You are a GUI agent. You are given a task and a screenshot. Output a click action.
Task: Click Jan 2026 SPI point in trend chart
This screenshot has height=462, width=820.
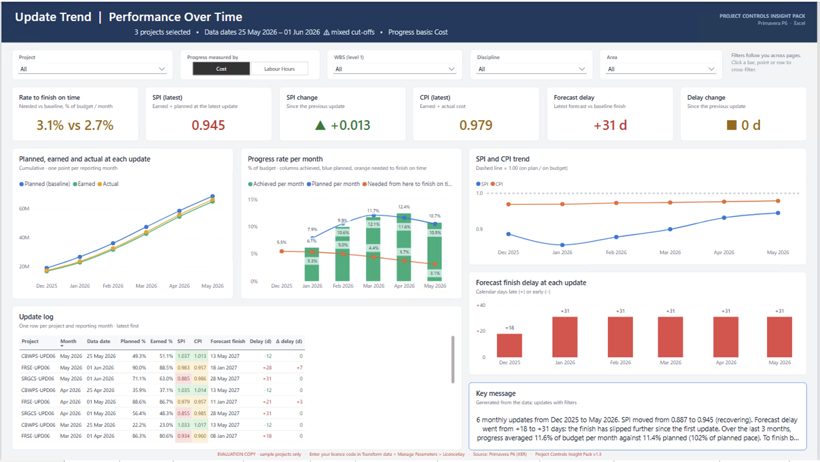(562, 245)
